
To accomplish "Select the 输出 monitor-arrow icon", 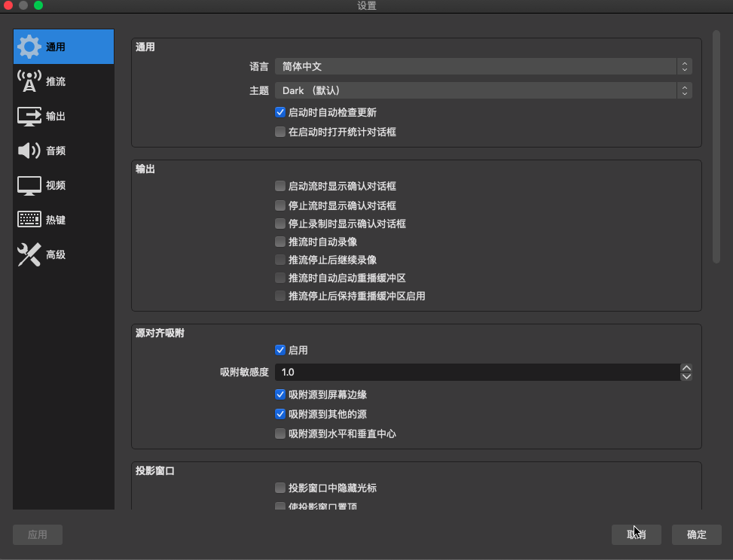I will coord(29,116).
